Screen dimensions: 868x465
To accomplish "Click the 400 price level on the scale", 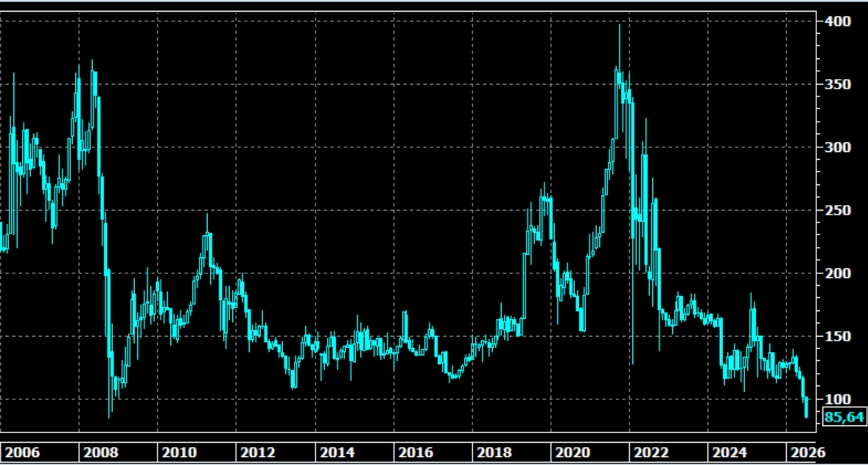I will click(836, 21).
